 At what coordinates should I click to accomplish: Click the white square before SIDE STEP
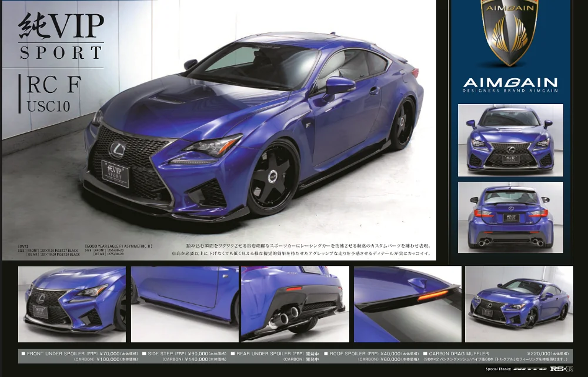click(x=144, y=353)
